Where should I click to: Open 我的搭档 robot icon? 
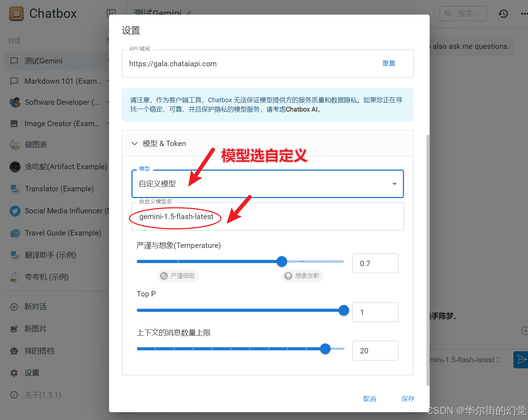pyautogui.click(x=14, y=351)
